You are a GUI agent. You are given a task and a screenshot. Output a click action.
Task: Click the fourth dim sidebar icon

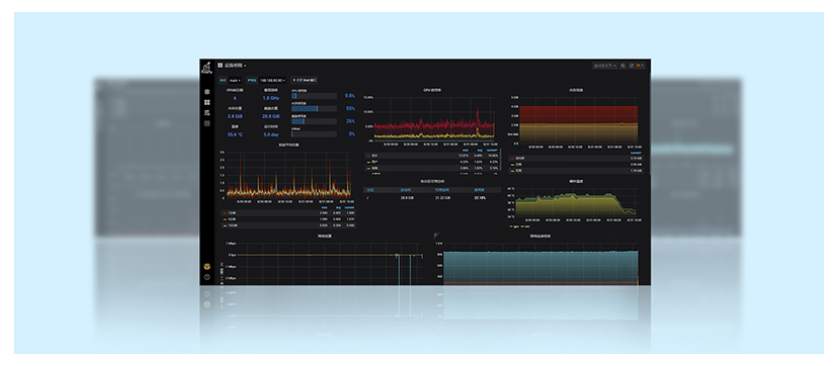pyautogui.click(x=207, y=123)
